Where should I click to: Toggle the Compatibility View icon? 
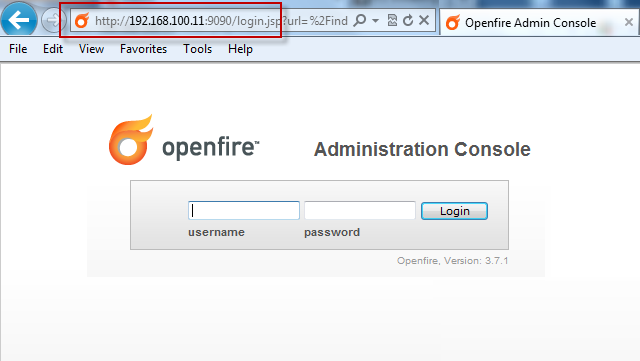coord(392,20)
